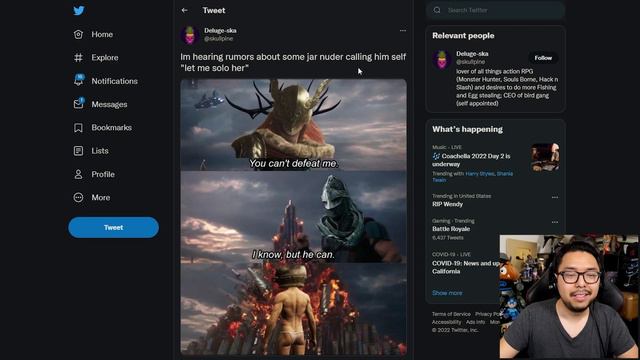Click the tweet text about jar nuder
640x360 pixels.
coord(293,62)
